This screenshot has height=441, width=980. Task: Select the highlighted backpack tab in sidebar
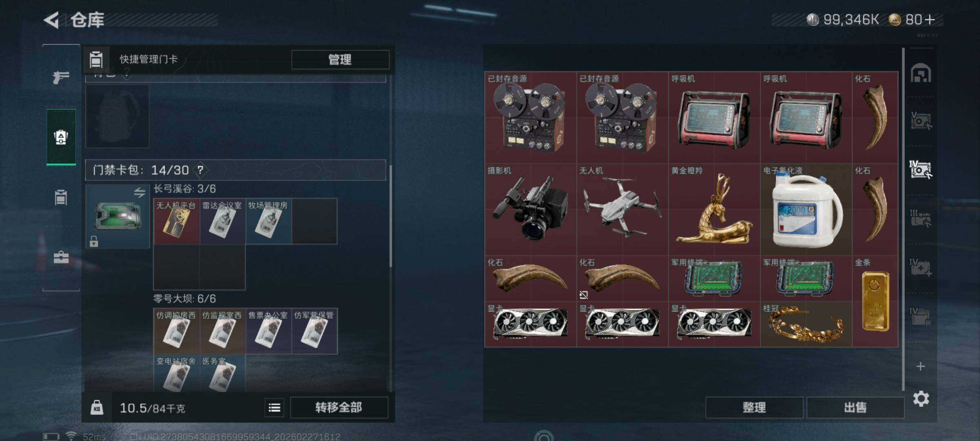[x=61, y=137]
